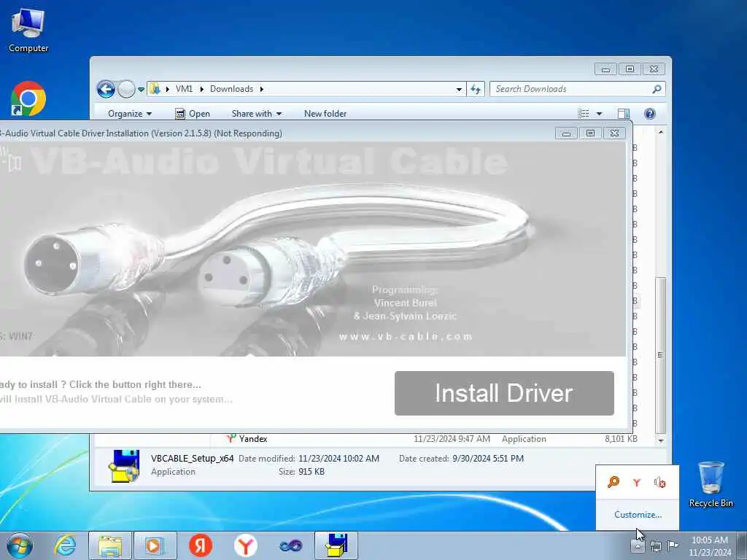Change the view using the views icon
This screenshot has height=560, width=747.
[584, 113]
